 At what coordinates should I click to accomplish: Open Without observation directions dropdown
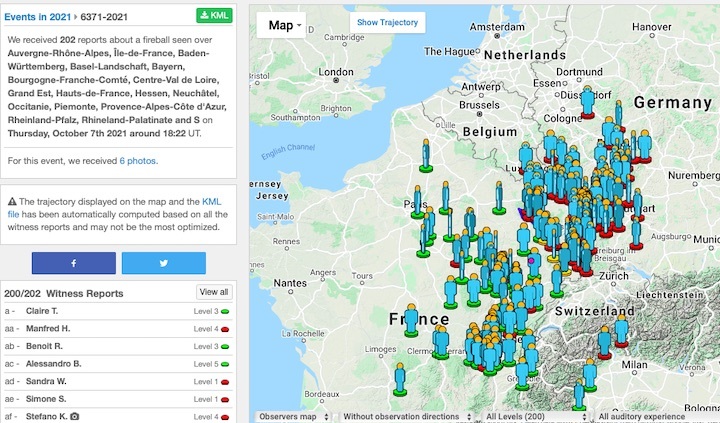(x=405, y=417)
